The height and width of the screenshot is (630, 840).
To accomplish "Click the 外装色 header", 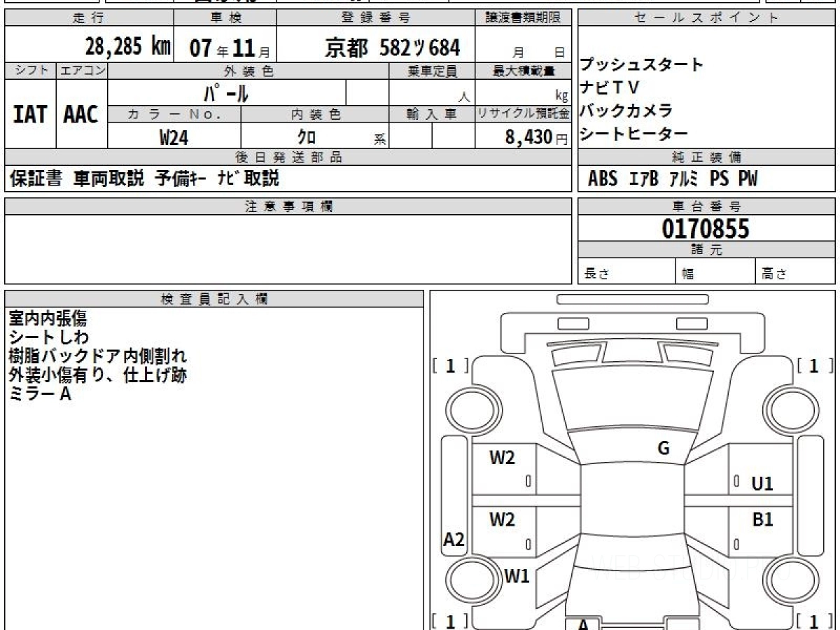I will pos(248,71).
